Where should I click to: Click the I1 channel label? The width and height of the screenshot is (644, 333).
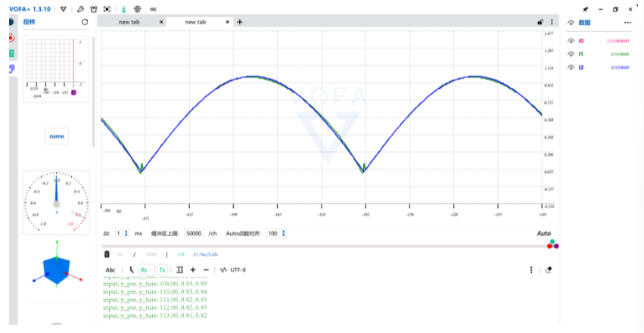[581, 54]
